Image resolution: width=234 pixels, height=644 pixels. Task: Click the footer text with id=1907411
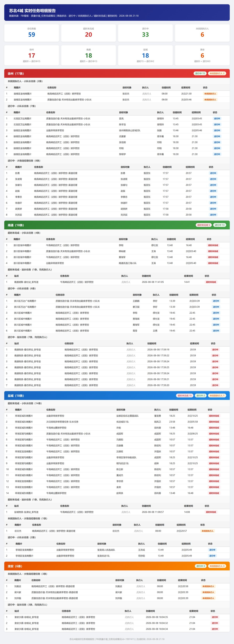tap(117, 639)
